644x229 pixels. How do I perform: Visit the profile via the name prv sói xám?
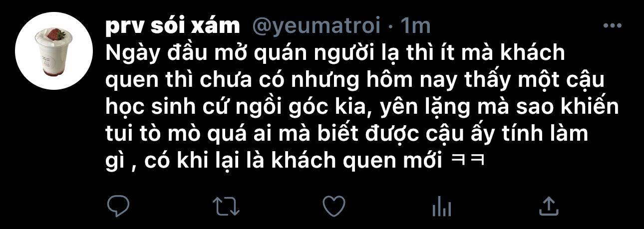(x=173, y=26)
